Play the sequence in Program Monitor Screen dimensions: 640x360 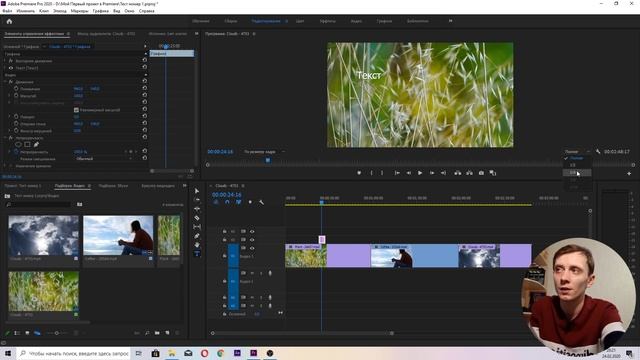pos(420,173)
